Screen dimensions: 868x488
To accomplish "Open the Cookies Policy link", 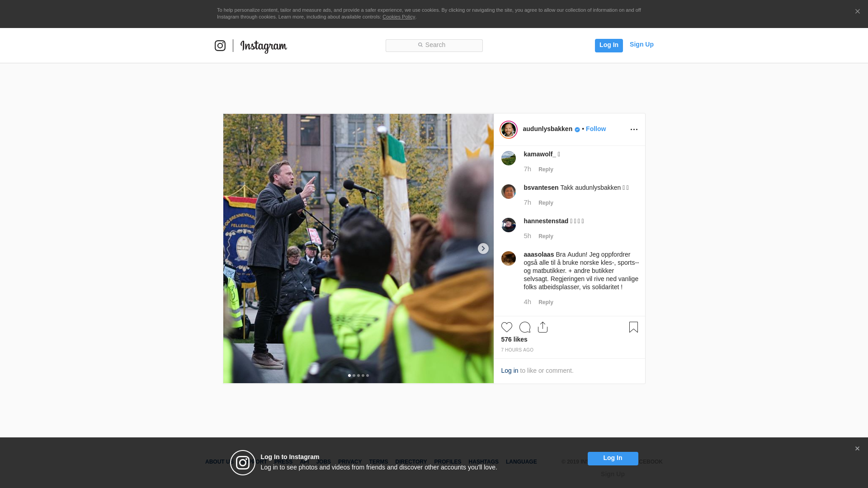I will (x=398, y=17).
